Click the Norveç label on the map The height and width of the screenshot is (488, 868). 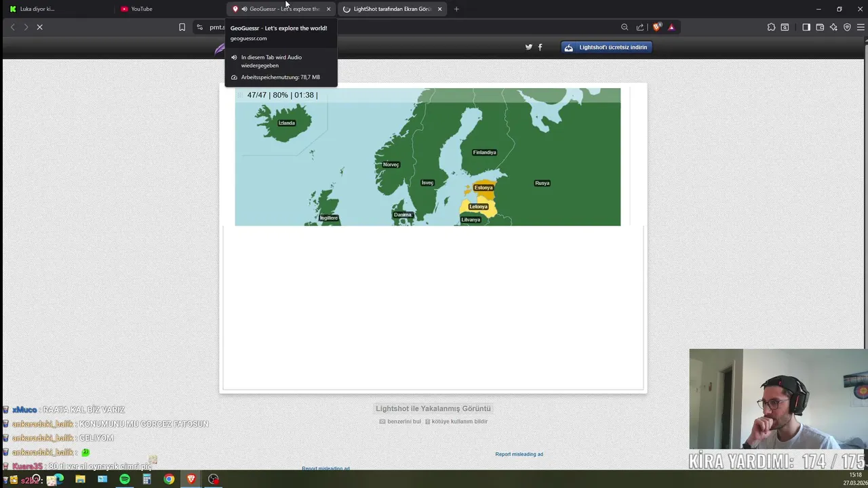(391, 165)
